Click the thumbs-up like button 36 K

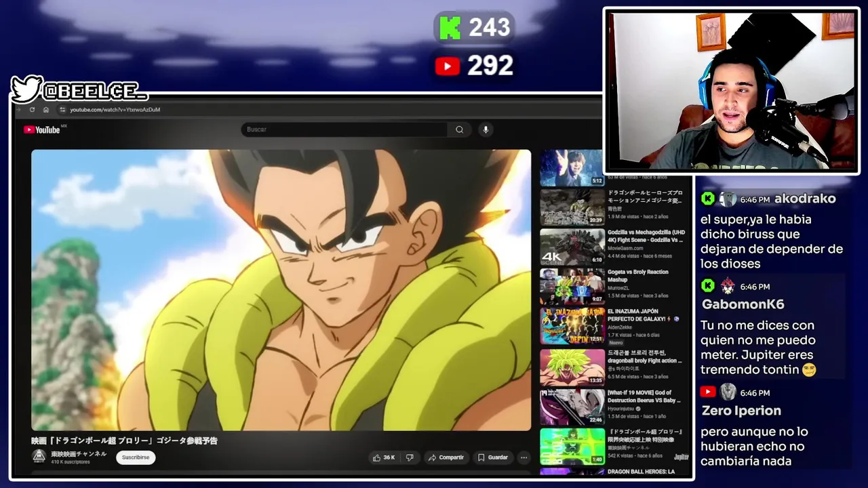point(384,457)
